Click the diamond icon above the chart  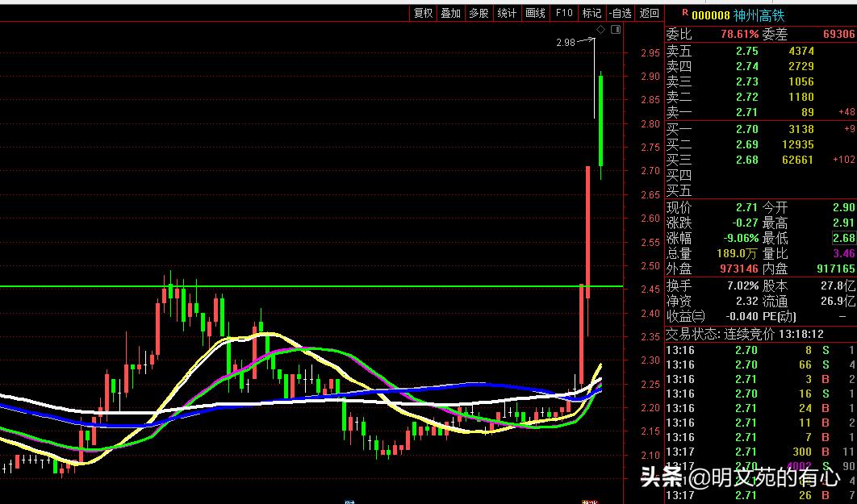pos(600,30)
